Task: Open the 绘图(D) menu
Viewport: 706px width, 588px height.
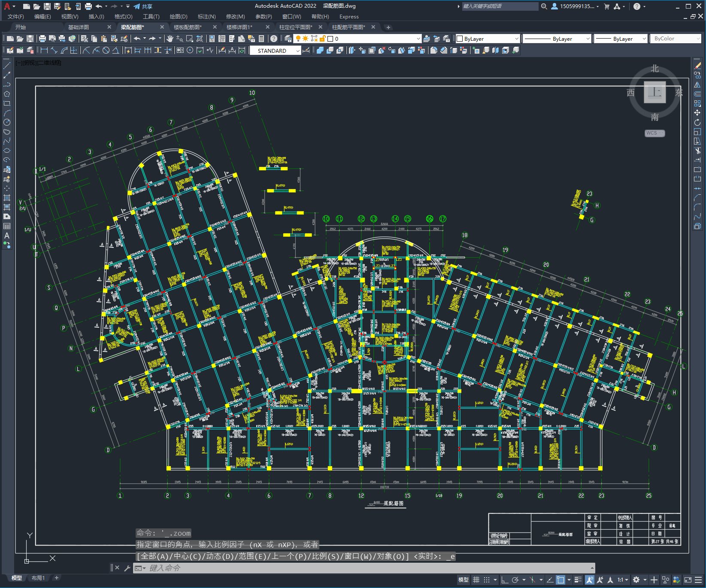Action: [179, 17]
